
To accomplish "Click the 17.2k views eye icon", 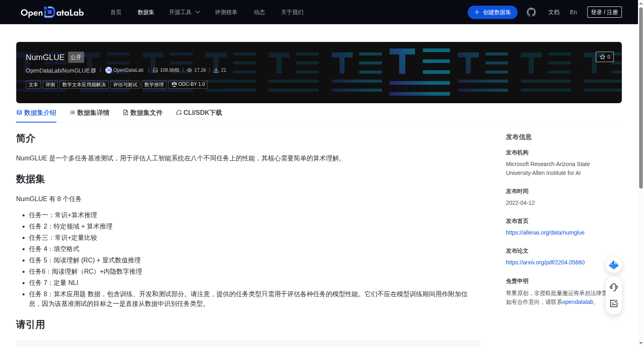I will 190,70.
